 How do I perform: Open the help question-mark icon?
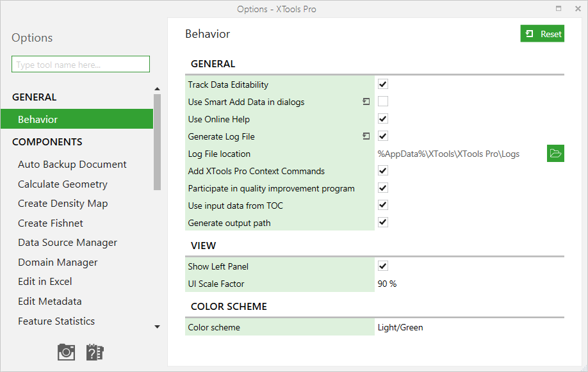[95, 352]
